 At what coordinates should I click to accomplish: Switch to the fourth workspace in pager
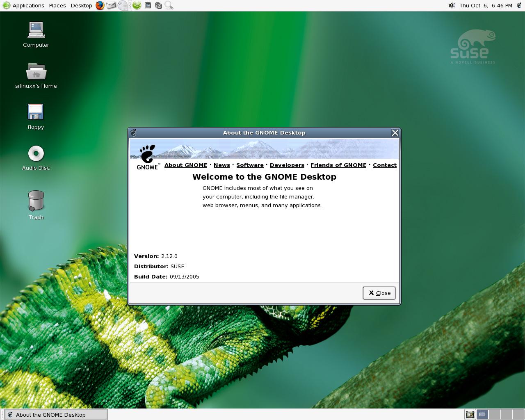pyautogui.click(x=518, y=415)
